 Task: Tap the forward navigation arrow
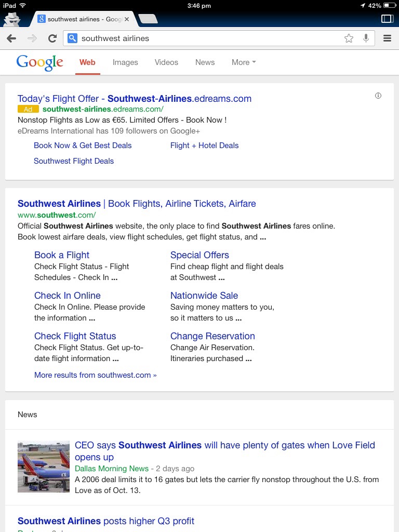[x=32, y=38]
